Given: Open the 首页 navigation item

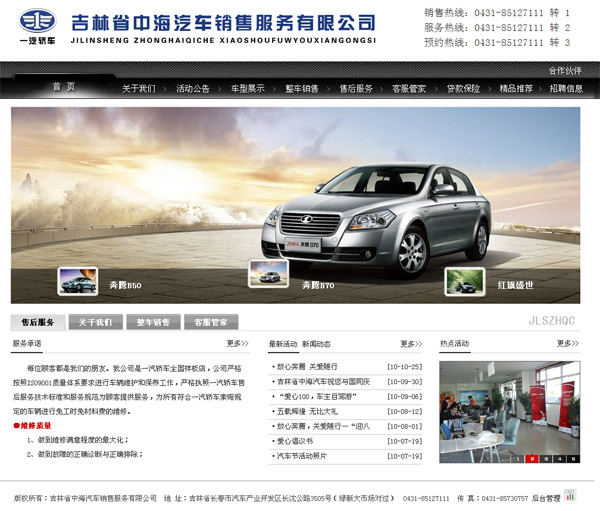Looking at the screenshot, I should click(64, 87).
